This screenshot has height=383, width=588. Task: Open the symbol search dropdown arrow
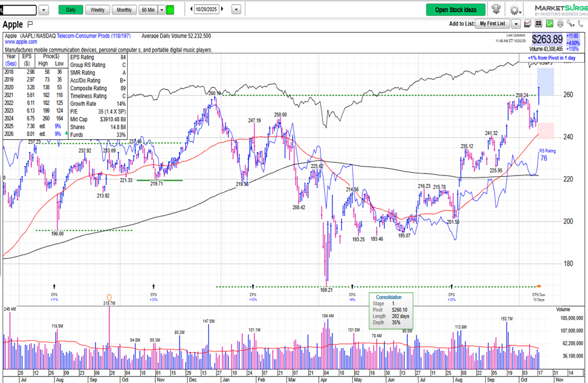[x=43, y=10]
